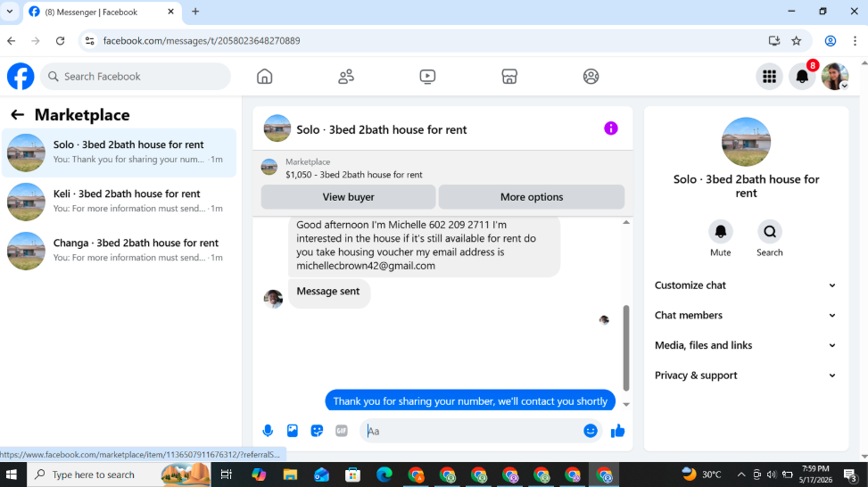Go to the Home feed icon
Viewport: 868px width, 487px height.
[265, 77]
